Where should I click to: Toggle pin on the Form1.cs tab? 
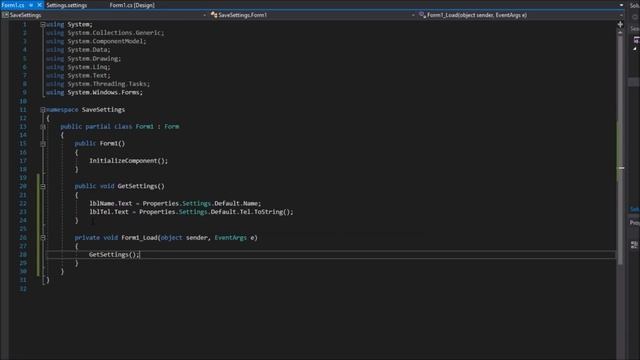[x=31, y=5]
